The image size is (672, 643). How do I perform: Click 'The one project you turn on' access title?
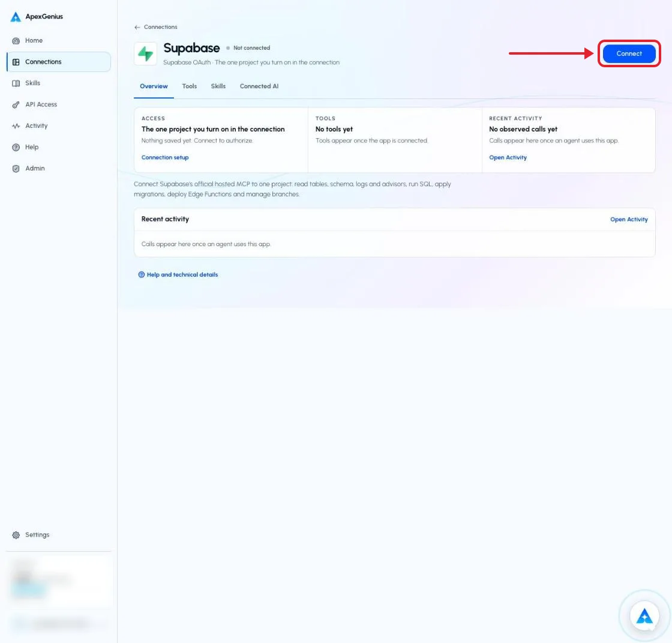point(213,129)
